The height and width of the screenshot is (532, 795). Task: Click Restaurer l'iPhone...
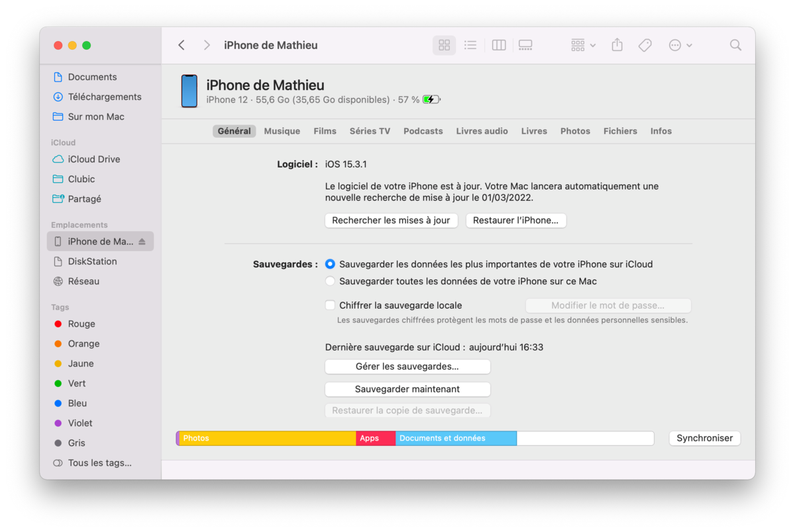(515, 221)
